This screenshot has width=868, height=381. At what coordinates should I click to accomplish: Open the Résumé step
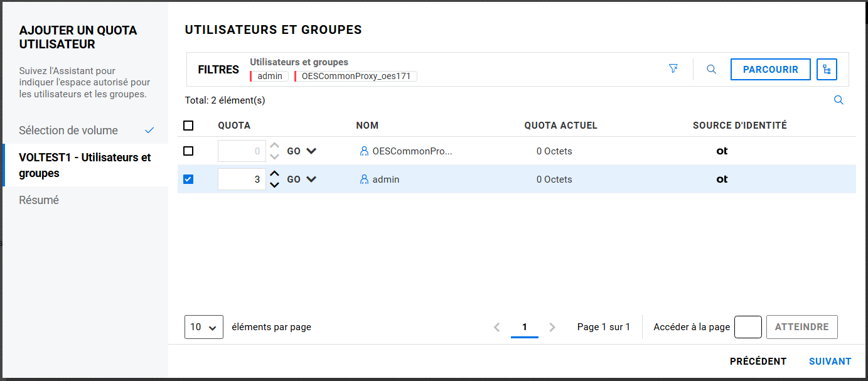(x=39, y=200)
